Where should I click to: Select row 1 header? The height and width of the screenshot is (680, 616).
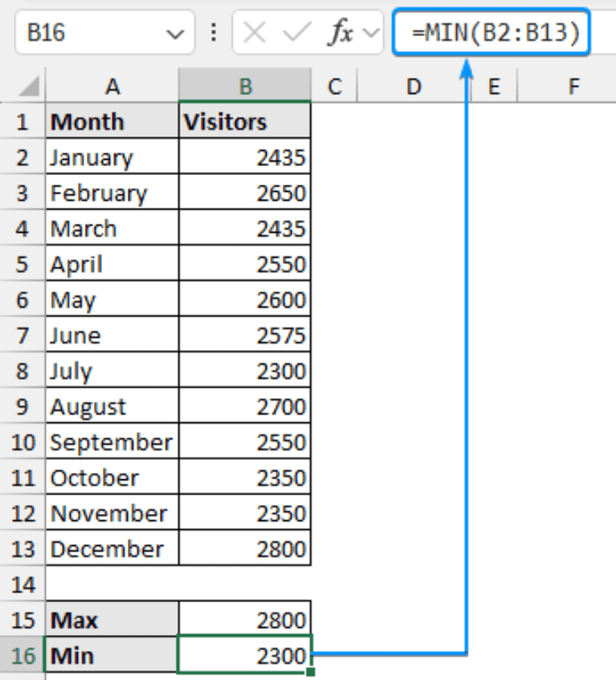[x=22, y=120]
